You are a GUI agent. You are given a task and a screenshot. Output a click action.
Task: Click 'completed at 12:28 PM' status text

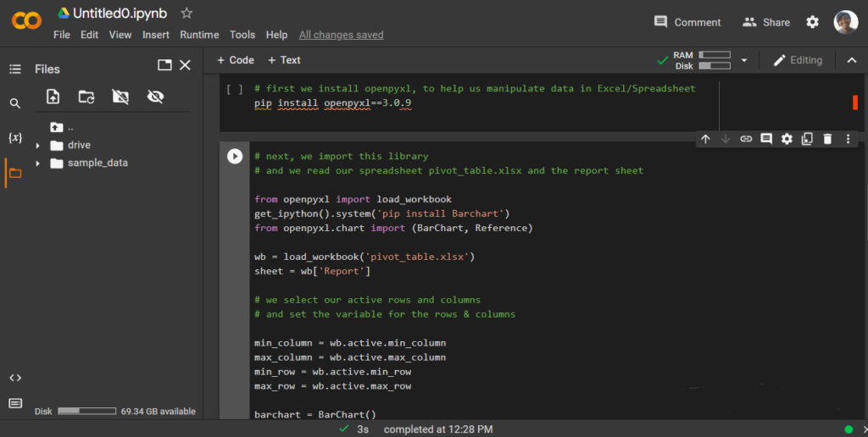(438, 429)
